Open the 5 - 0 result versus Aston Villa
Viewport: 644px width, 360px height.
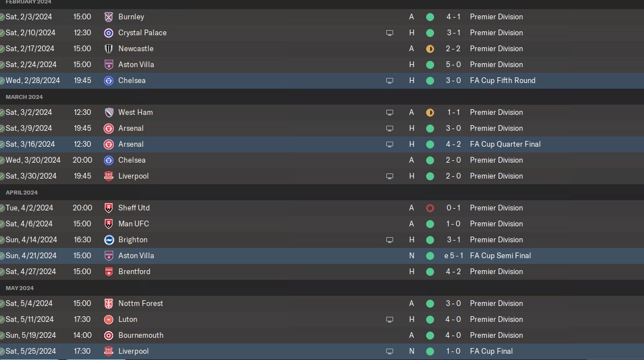(453, 65)
